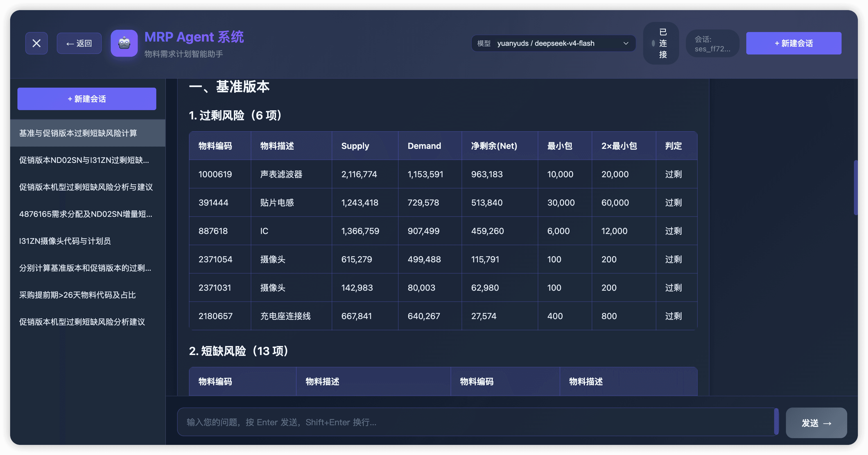Screen dimensions: 868x455
Task: Open conversation 采购提前期>26天物料代码及占比
Action: click(x=88, y=295)
